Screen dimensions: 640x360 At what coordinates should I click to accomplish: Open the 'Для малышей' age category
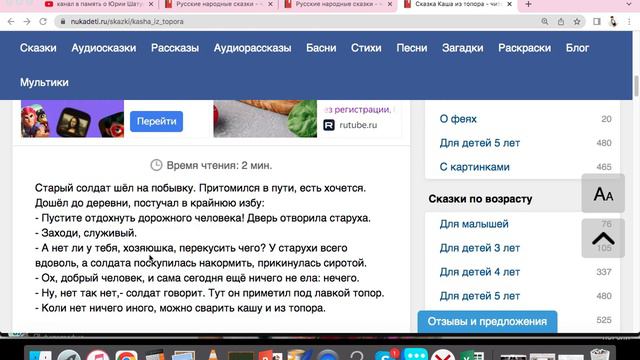(474, 224)
